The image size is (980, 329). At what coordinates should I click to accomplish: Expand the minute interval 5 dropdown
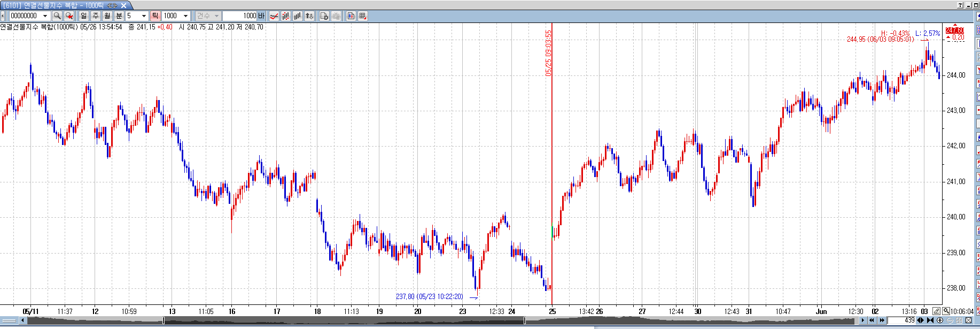click(x=144, y=16)
